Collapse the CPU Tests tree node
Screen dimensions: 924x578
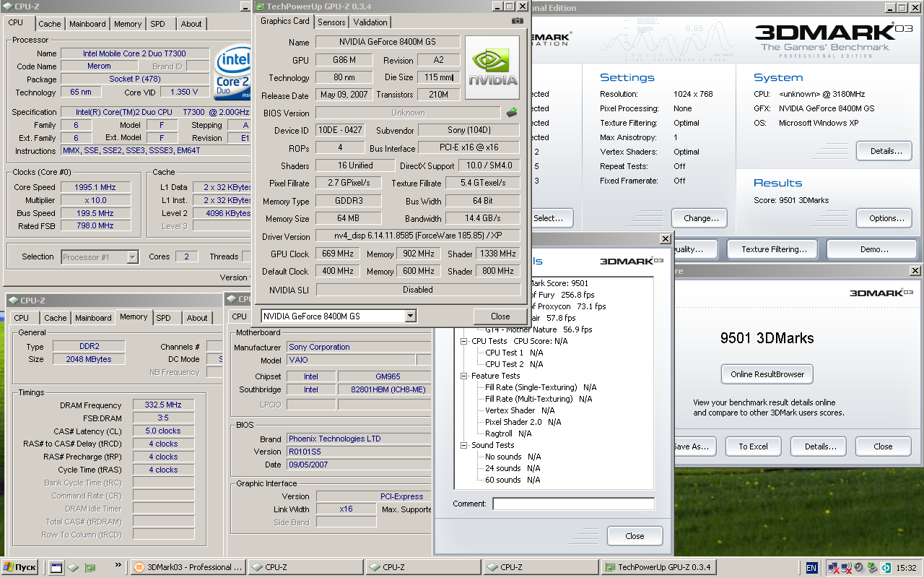464,341
